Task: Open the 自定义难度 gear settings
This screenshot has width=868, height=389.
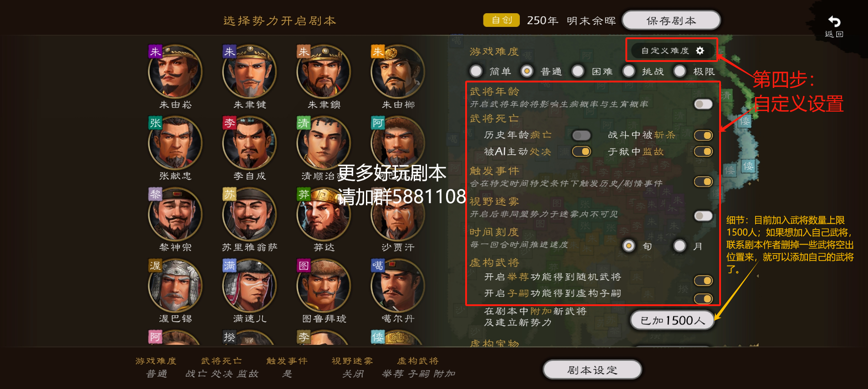Action: [672, 51]
